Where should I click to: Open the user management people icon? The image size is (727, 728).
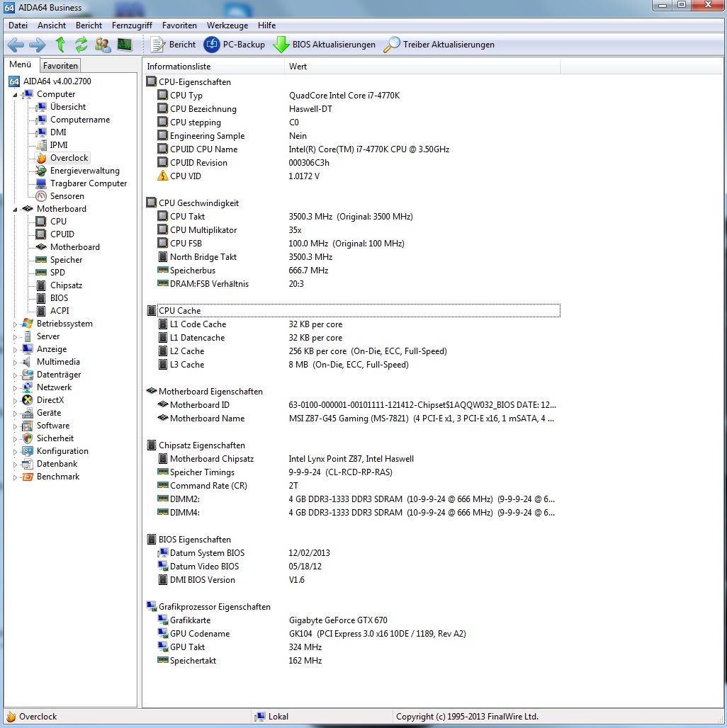tap(103, 45)
